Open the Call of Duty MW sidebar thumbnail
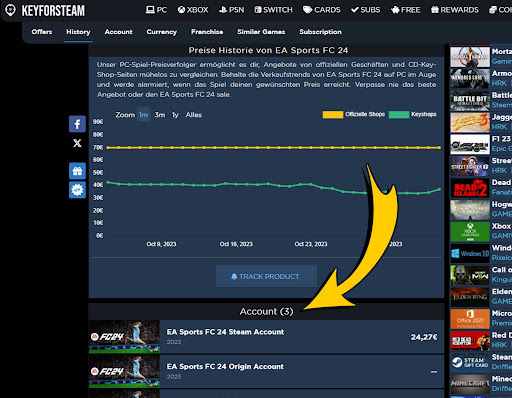 (470, 276)
